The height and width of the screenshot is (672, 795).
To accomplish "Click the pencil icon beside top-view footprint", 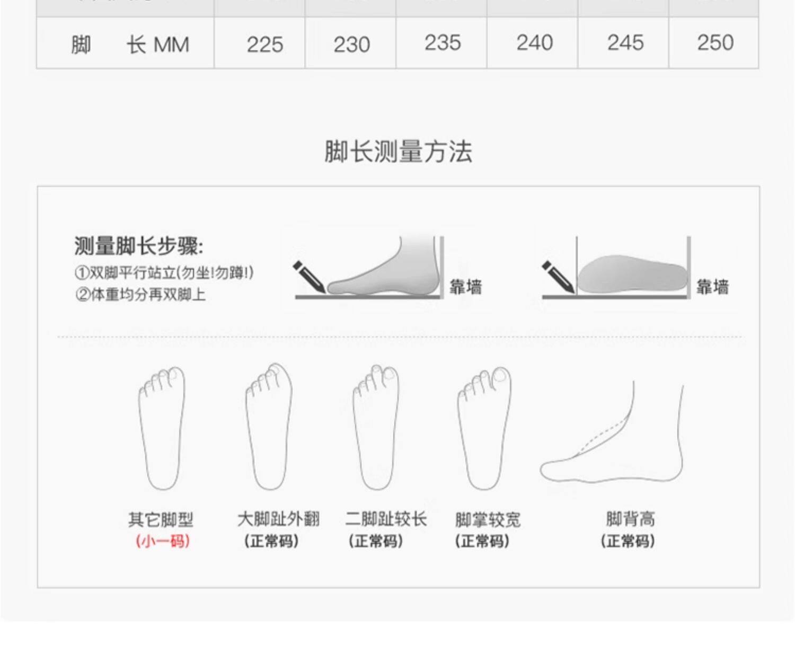I will pyautogui.click(x=558, y=277).
